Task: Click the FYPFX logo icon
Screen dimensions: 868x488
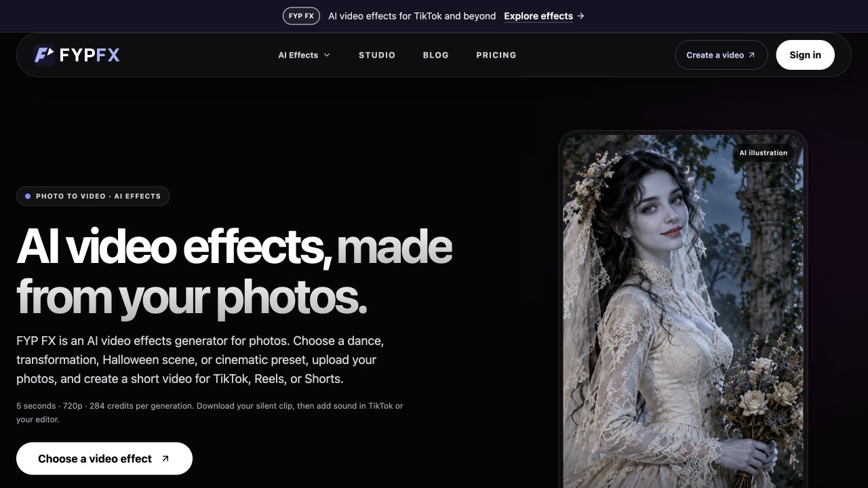Action: (x=45, y=55)
